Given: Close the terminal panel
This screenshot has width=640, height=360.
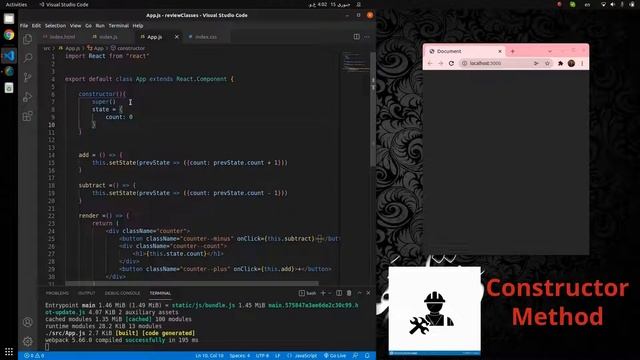Looking at the screenshot, I should point(369,293).
